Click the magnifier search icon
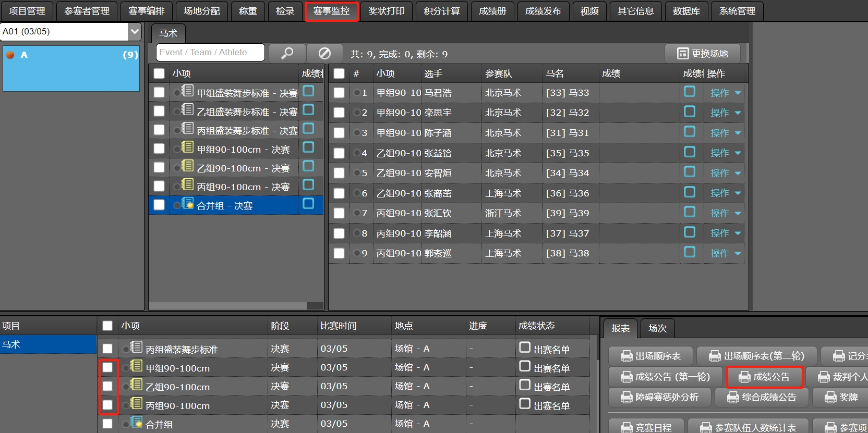This screenshot has height=433, width=868. click(x=287, y=53)
